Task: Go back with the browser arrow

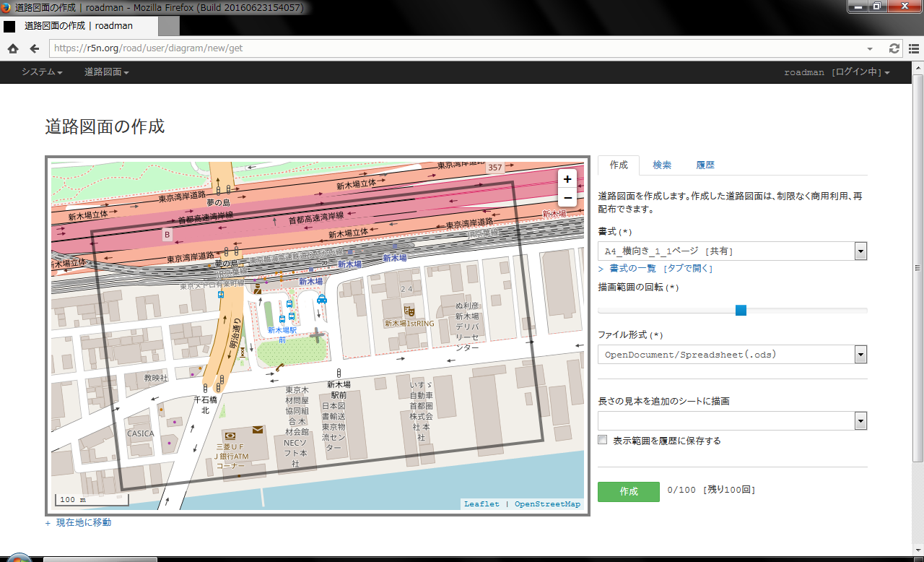Action: [34, 48]
